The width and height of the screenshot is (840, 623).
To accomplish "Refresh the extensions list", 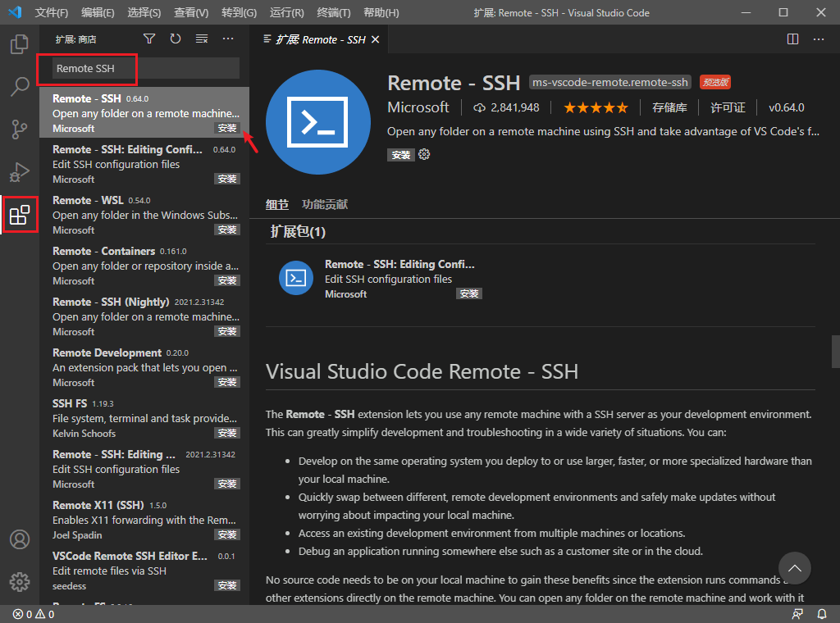I will 176,39.
